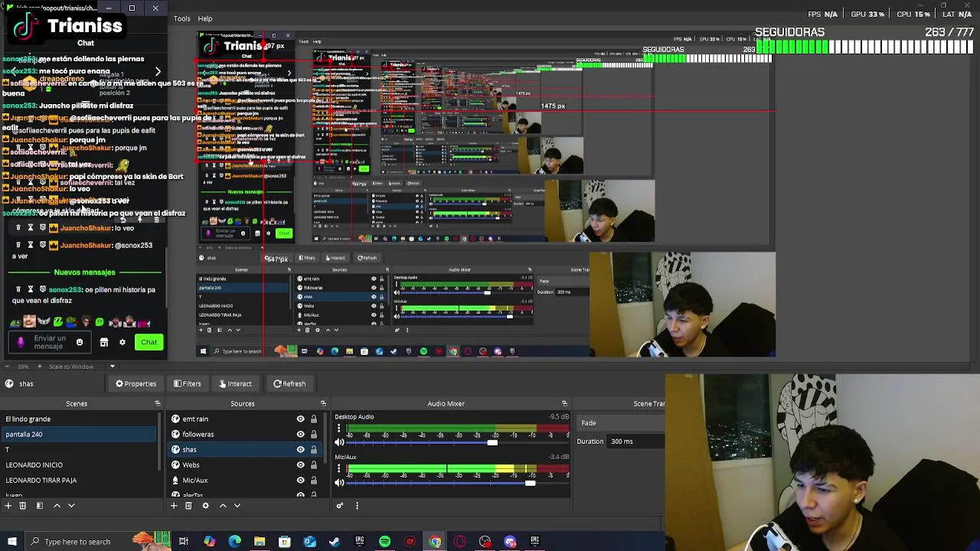Image resolution: width=980 pixels, height=551 pixels.
Task: Open the emoji picker in chat box
Action: point(79,342)
